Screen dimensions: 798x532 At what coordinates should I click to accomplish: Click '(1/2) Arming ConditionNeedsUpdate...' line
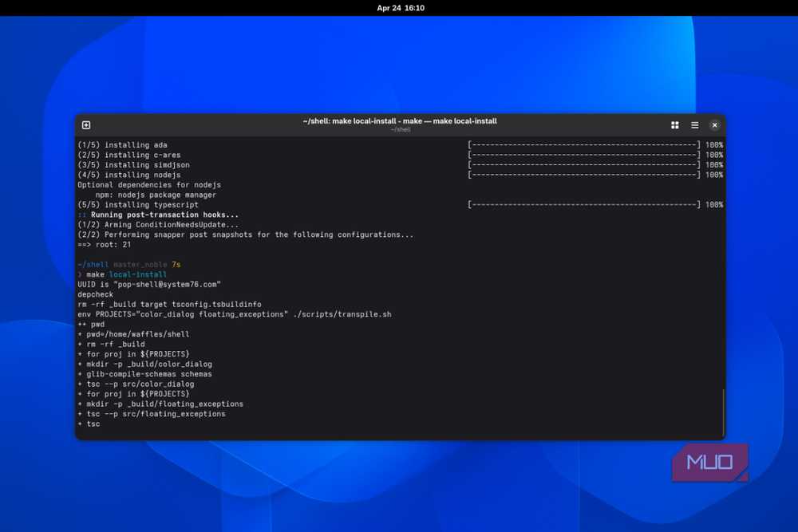coord(158,225)
